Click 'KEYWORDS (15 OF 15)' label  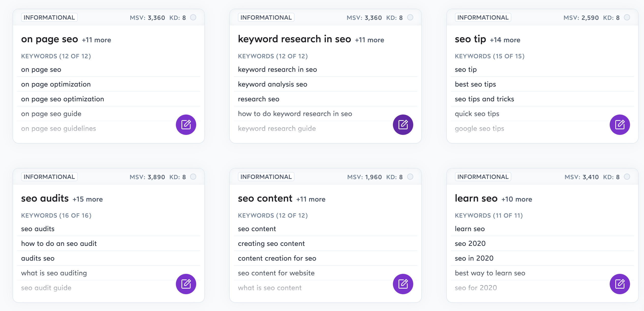click(x=490, y=56)
